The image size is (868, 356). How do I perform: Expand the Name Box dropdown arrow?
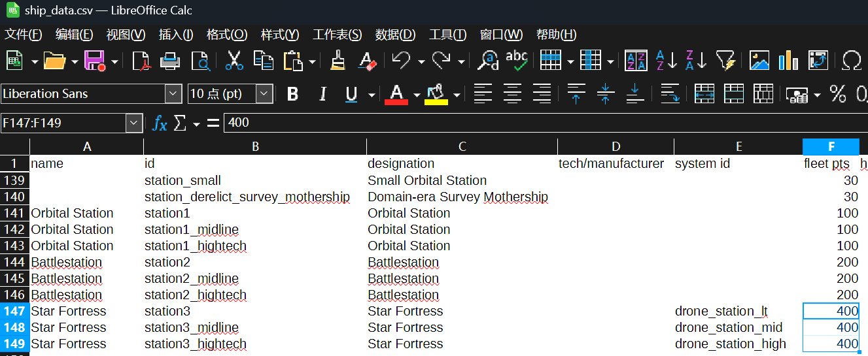pos(134,123)
